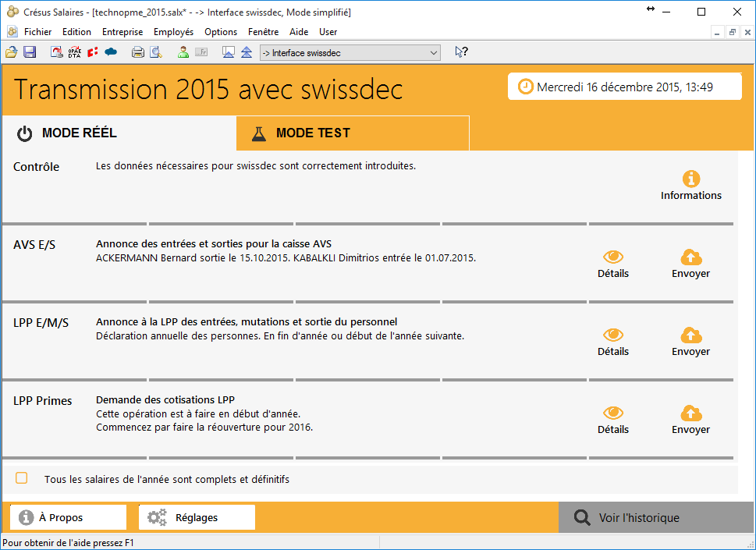Viewport: 756px width, 550px height.
Task: Open the Réglages settings button
Action: (x=197, y=518)
